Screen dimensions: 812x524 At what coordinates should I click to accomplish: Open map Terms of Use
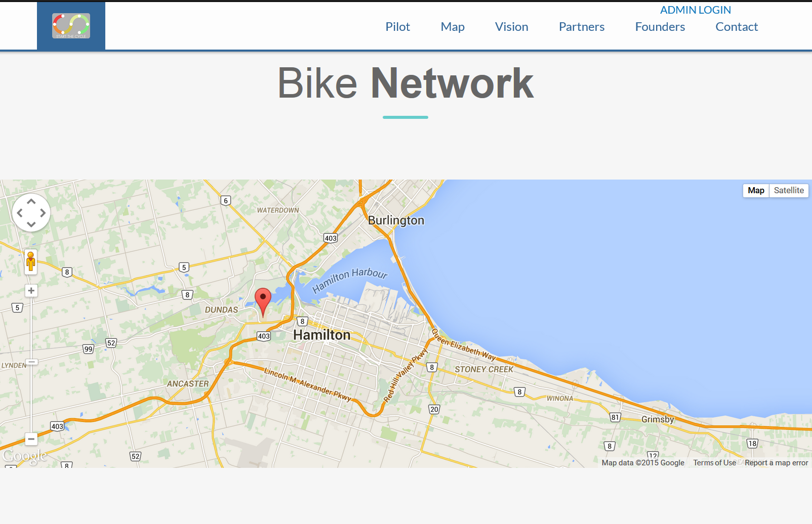(714, 463)
